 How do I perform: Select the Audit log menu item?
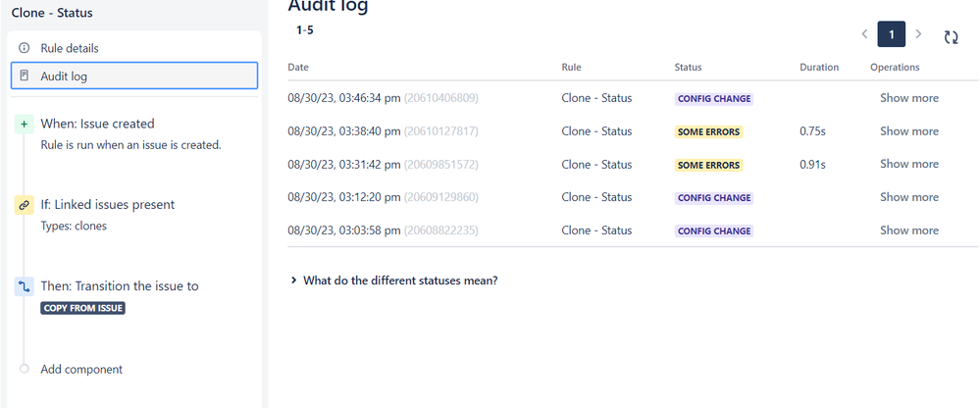click(134, 76)
